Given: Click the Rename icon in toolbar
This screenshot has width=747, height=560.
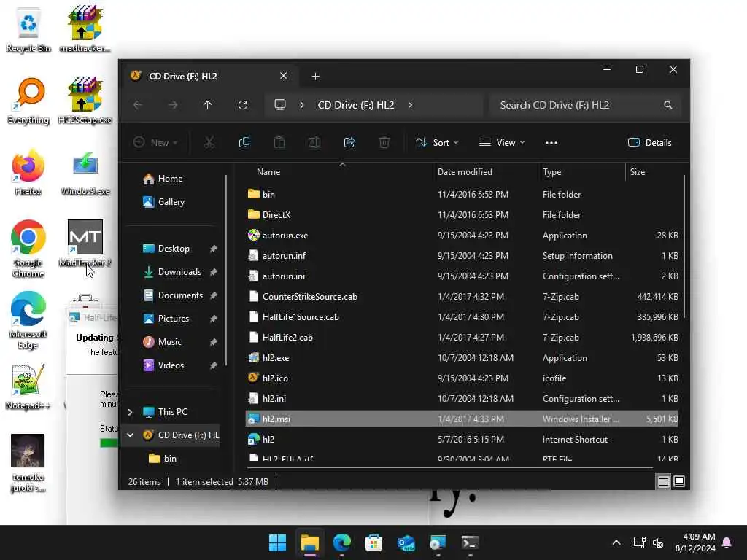Looking at the screenshot, I should pos(314,142).
